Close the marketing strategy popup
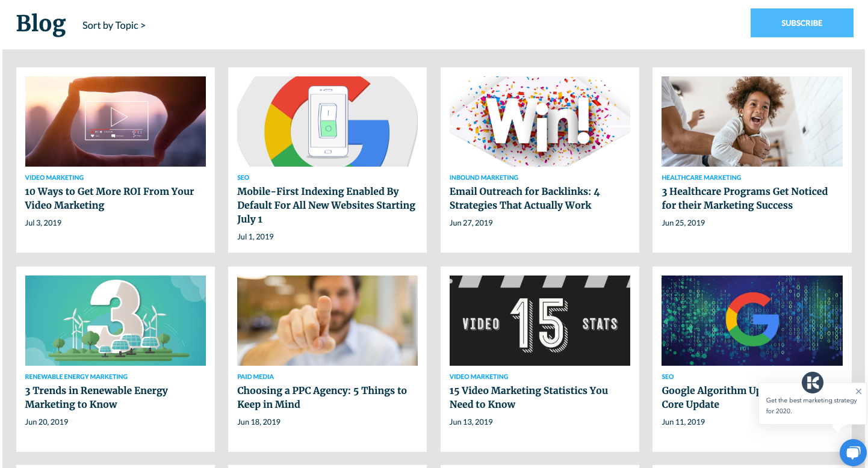 pos(858,391)
